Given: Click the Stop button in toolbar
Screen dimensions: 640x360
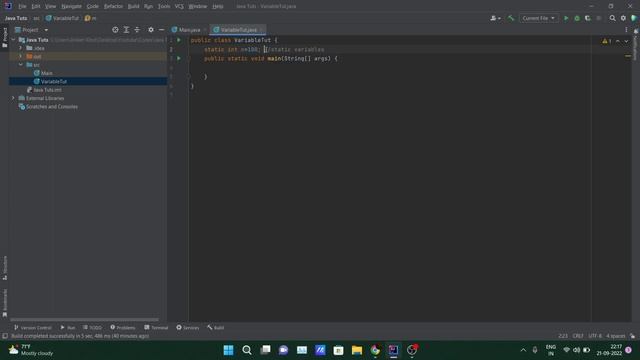Looking at the screenshot, I should click(x=599, y=18).
